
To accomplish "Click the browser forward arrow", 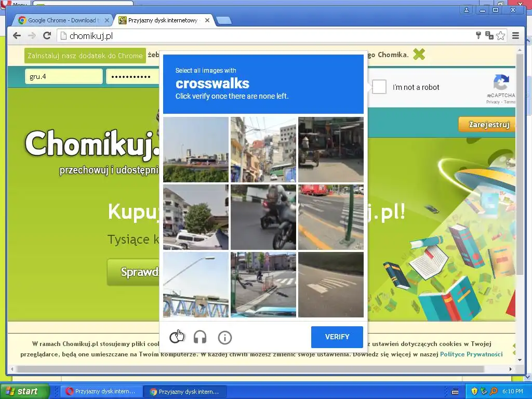I will [32, 36].
